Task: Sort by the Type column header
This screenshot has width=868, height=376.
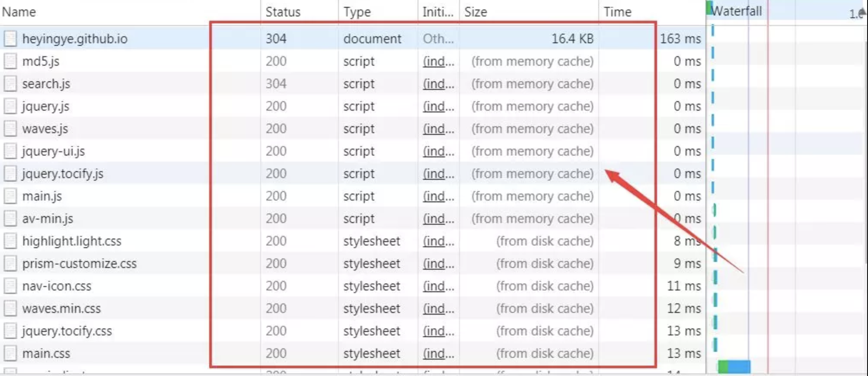Action: click(x=357, y=12)
